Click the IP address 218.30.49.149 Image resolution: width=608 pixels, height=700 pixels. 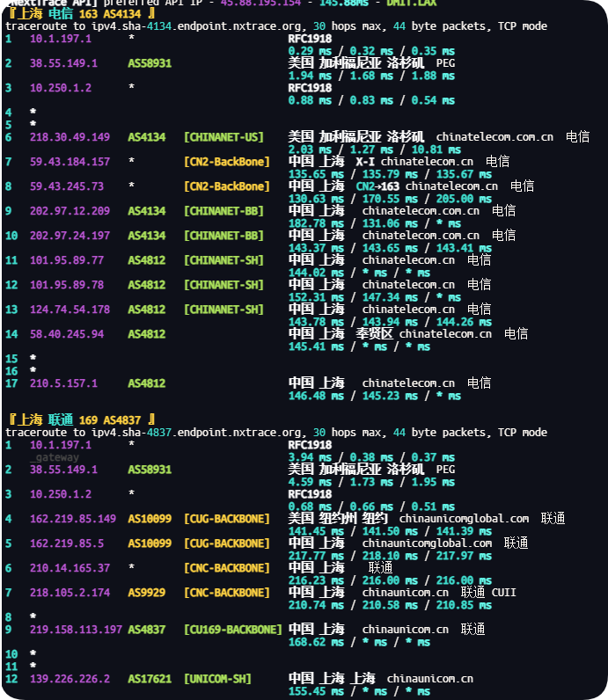[x=70, y=137]
